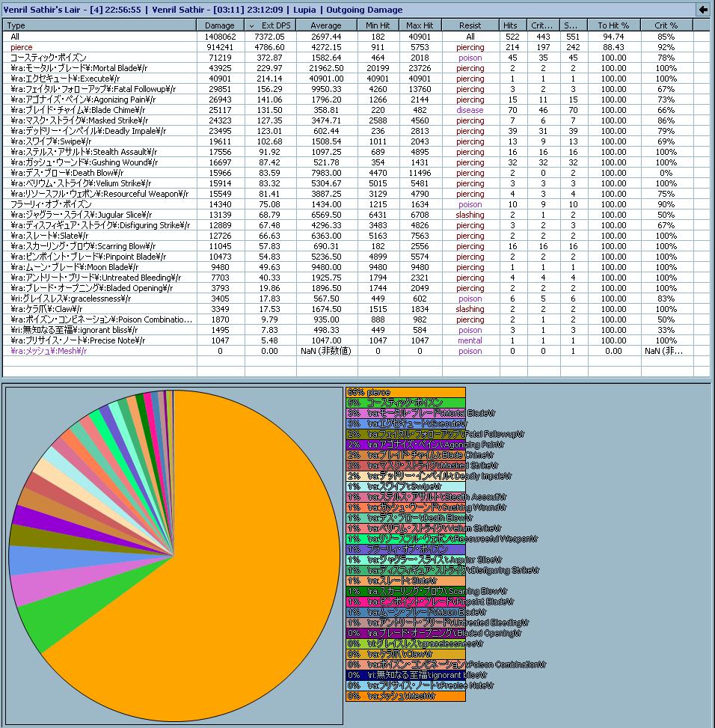Select the Fatal Followup row
This screenshot has height=728, width=715.
(x=356, y=89)
